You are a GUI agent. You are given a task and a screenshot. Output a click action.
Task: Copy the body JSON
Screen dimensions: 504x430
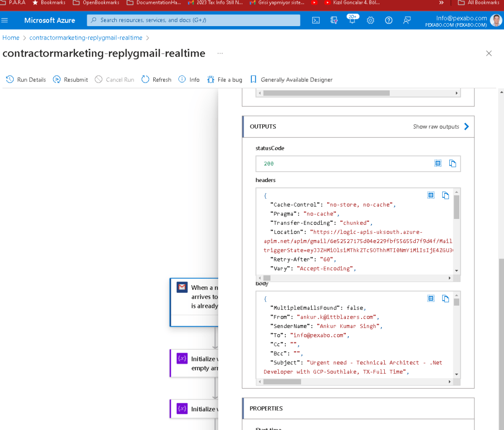445,298
